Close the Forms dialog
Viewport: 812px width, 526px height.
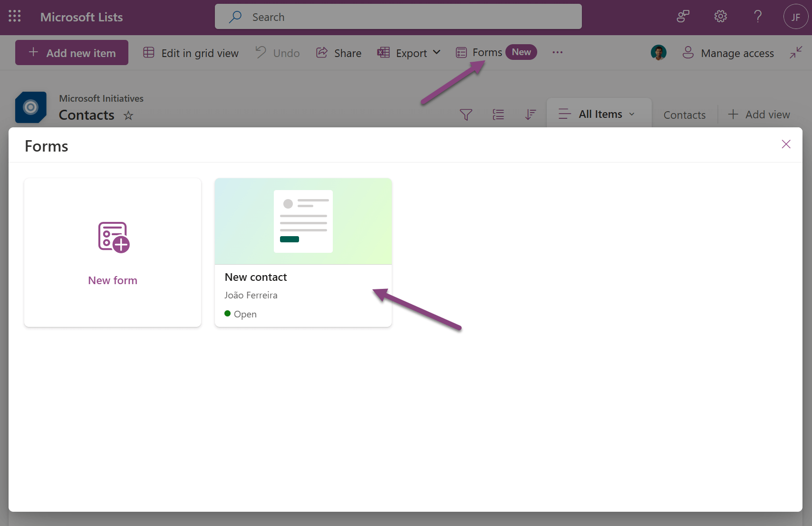coord(786,144)
